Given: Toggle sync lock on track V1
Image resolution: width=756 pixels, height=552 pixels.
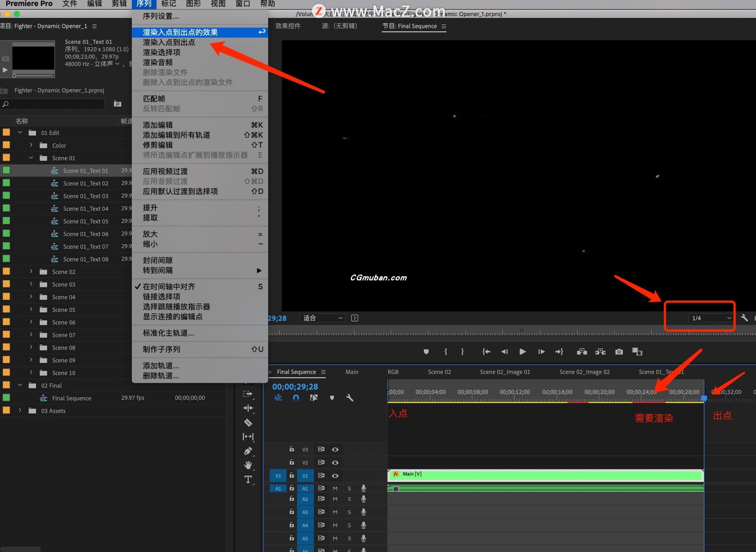Looking at the screenshot, I should (x=321, y=476).
